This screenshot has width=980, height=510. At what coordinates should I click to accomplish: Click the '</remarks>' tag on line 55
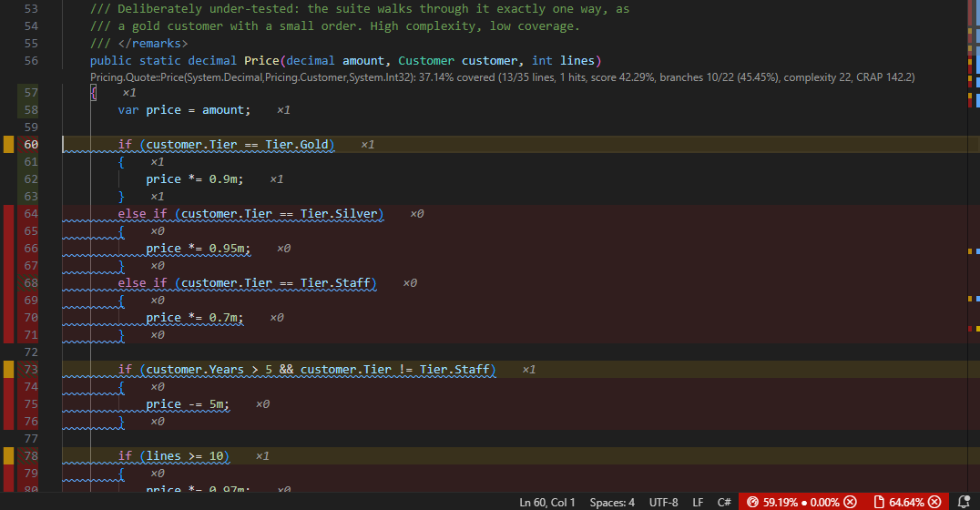click(x=152, y=43)
